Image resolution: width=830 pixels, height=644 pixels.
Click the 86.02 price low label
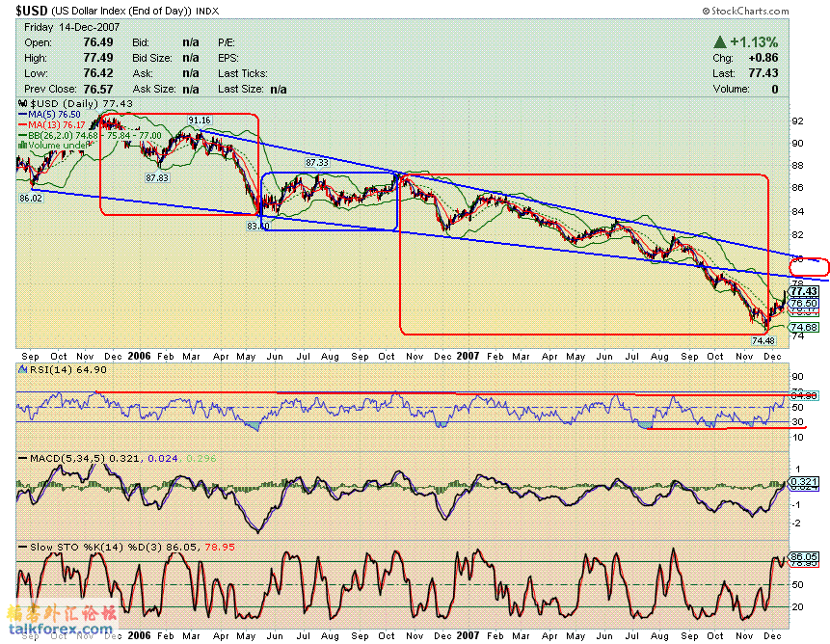point(31,198)
